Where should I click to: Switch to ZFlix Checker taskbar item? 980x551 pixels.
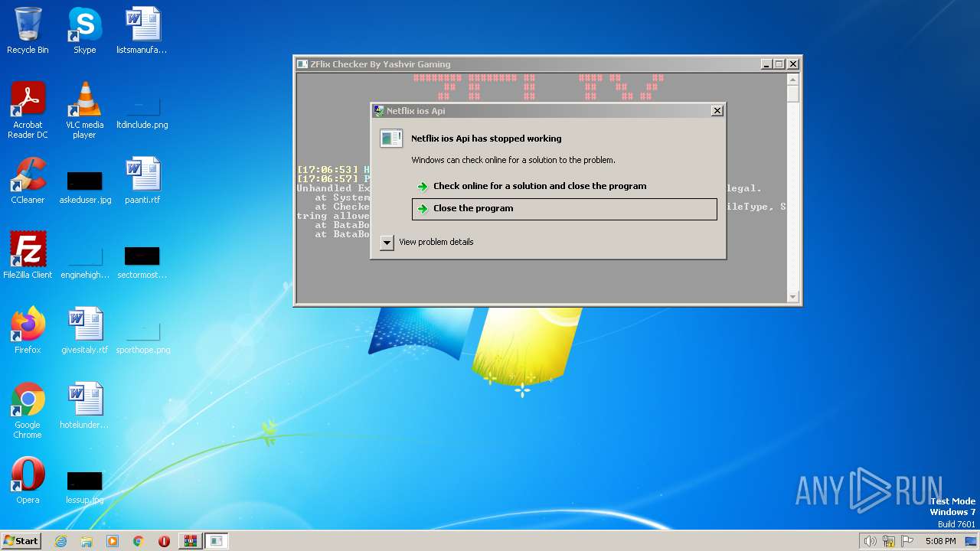tap(217, 541)
